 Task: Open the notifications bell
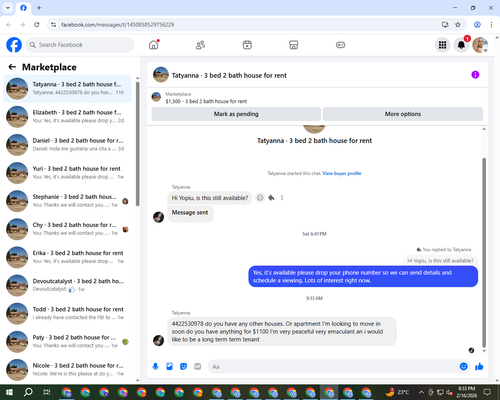pos(461,45)
